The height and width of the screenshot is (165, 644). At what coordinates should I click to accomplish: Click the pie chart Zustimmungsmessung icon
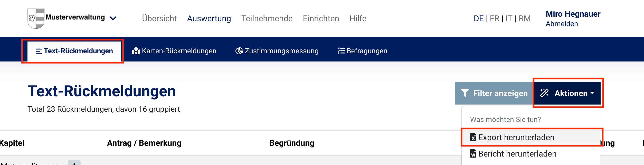point(239,51)
